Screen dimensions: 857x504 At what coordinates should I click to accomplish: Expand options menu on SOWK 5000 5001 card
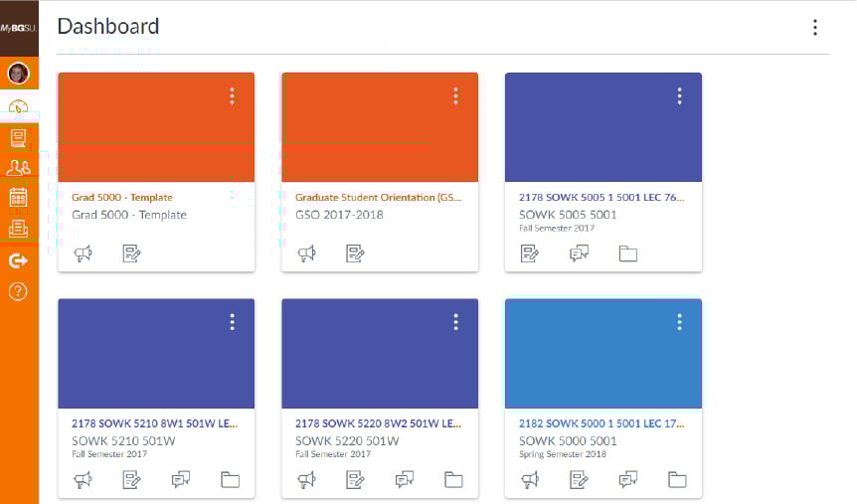[679, 322]
